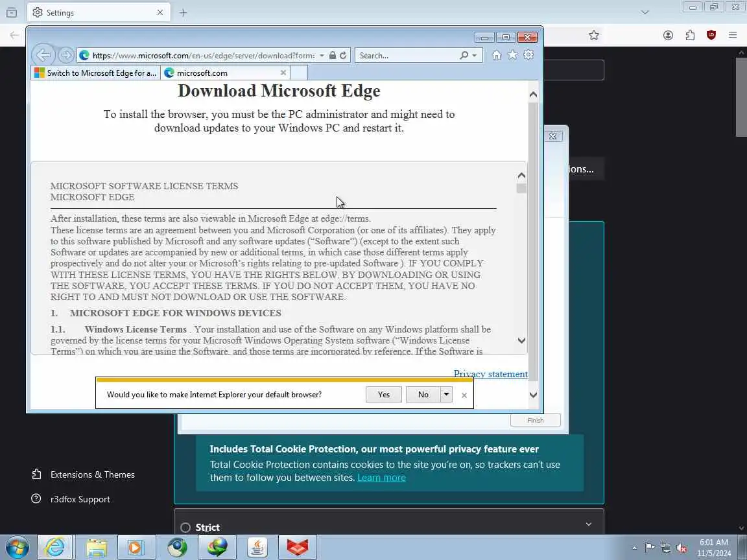Image resolution: width=747 pixels, height=560 pixels.
Task: Refresh the Internet Explorer page
Action: click(343, 55)
